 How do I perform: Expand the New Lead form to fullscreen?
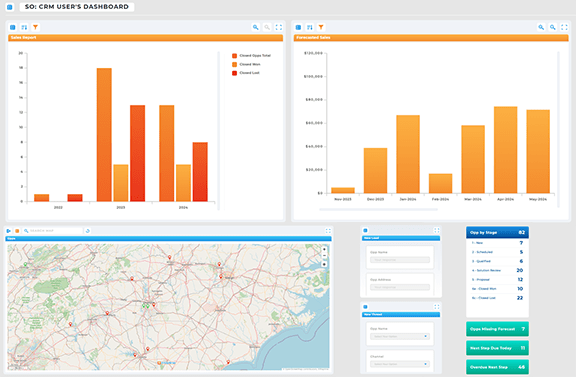(436, 230)
